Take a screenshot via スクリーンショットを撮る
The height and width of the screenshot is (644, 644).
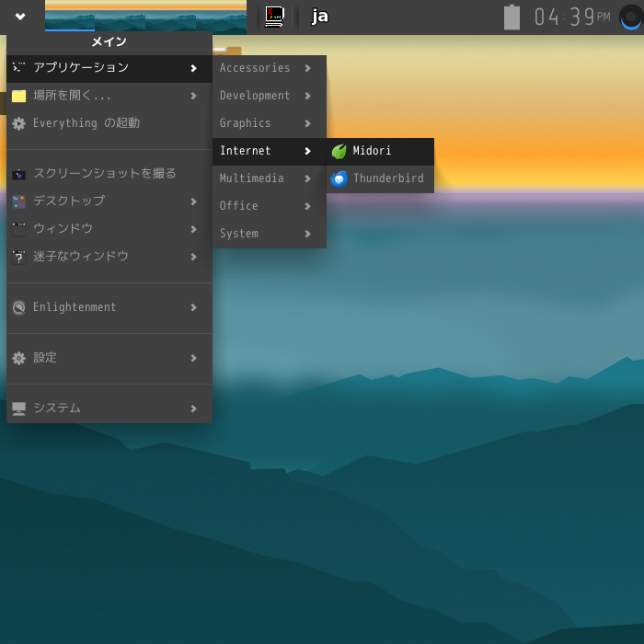click(x=109, y=174)
